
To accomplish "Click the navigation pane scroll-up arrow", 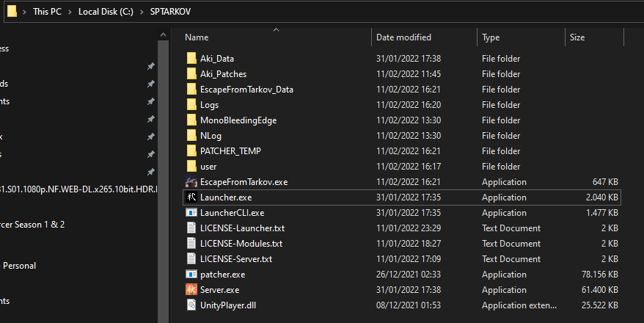I will tap(163, 35).
